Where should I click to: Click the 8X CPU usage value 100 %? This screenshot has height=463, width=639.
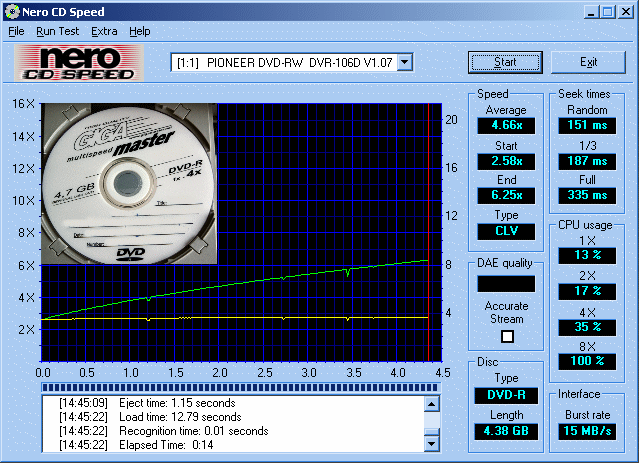coord(587,362)
